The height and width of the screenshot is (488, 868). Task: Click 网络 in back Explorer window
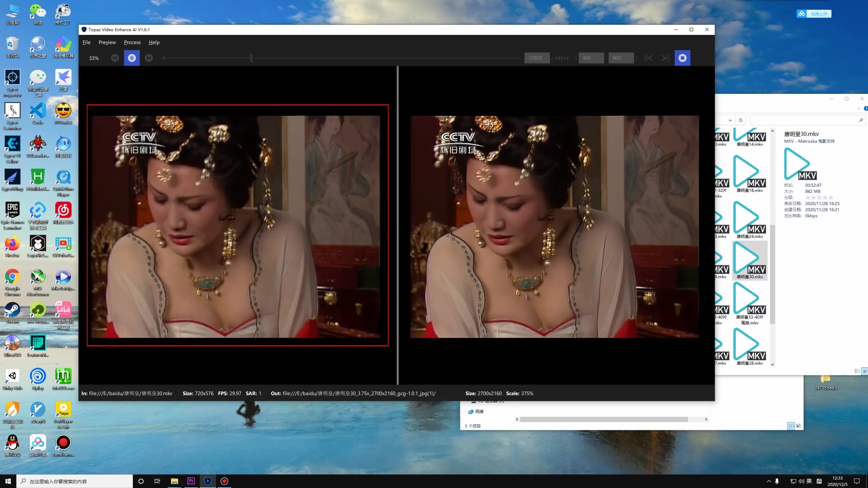coord(479,412)
